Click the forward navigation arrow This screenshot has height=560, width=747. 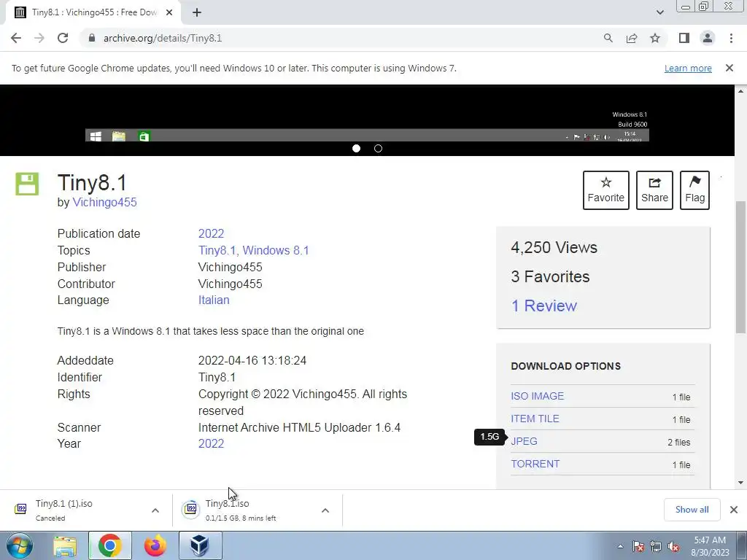click(x=39, y=38)
